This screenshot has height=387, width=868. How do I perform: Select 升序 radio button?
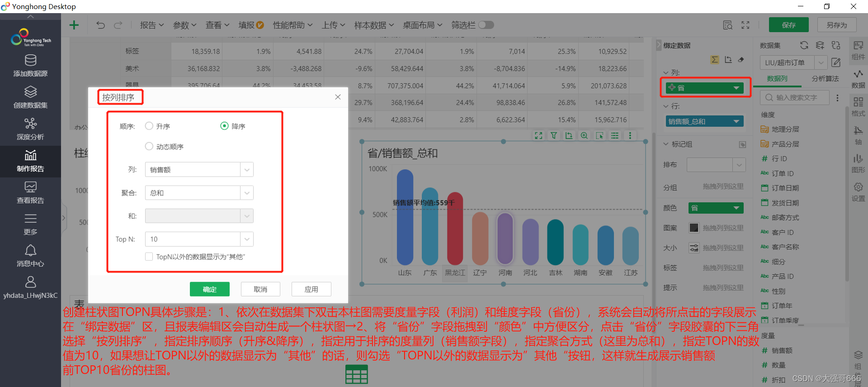pos(149,126)
